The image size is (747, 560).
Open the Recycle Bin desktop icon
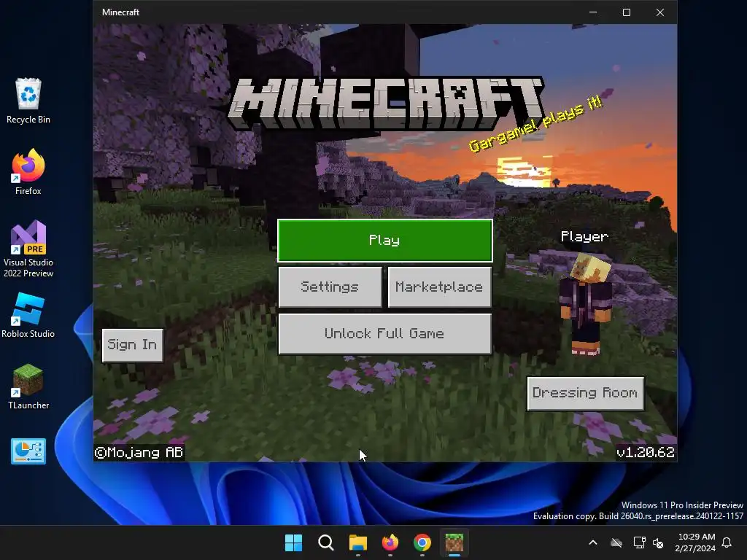pyautogui.click(x=28, y=101)
